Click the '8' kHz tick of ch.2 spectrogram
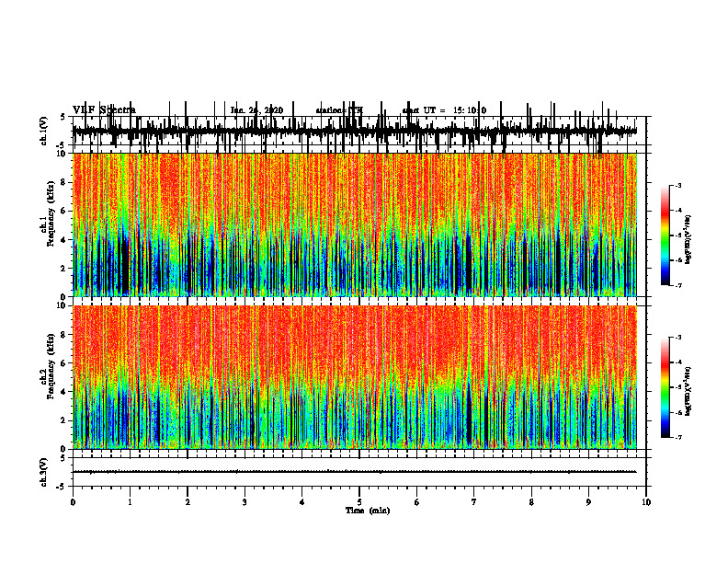This screenshot has height=563, width=728. click(x=64, y=335)
